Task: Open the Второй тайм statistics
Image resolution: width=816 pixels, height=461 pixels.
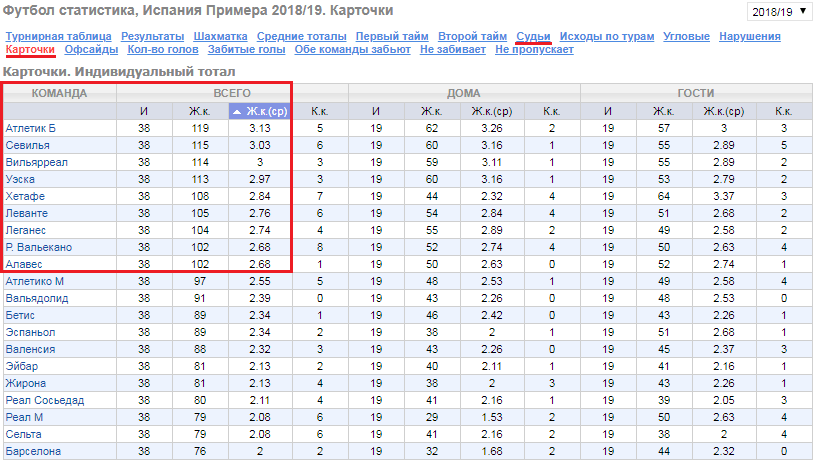Action: pos(472,36)
